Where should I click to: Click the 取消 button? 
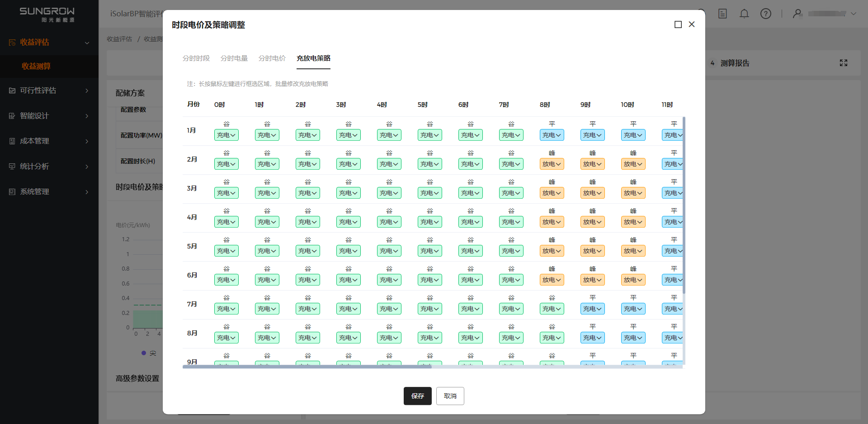[450, 396]
